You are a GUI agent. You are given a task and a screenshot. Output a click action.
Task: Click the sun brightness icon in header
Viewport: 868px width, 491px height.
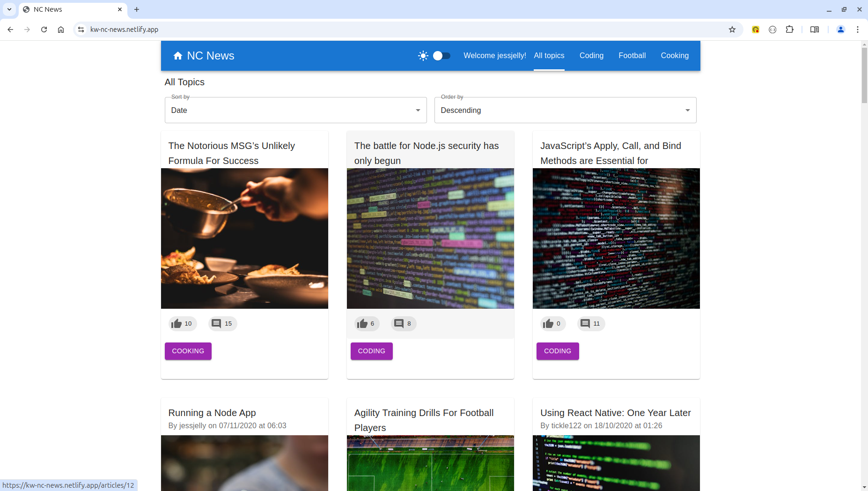coord(423,56)
